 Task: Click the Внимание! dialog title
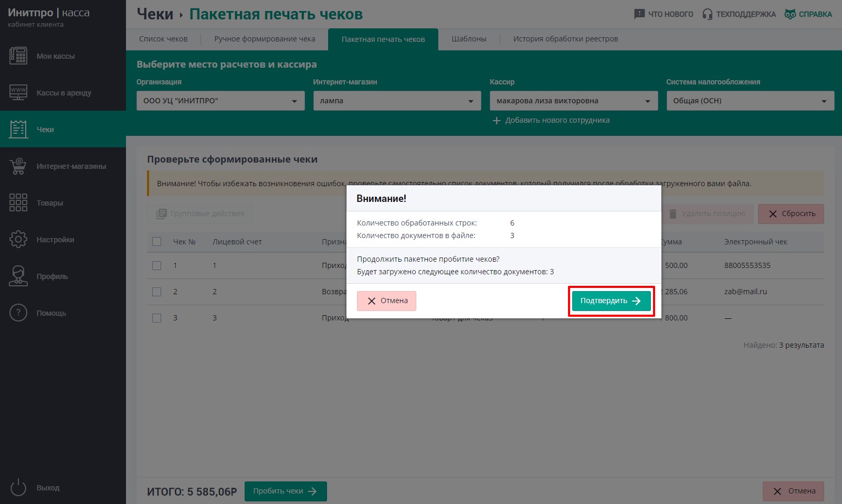click(x=381, y=199)
